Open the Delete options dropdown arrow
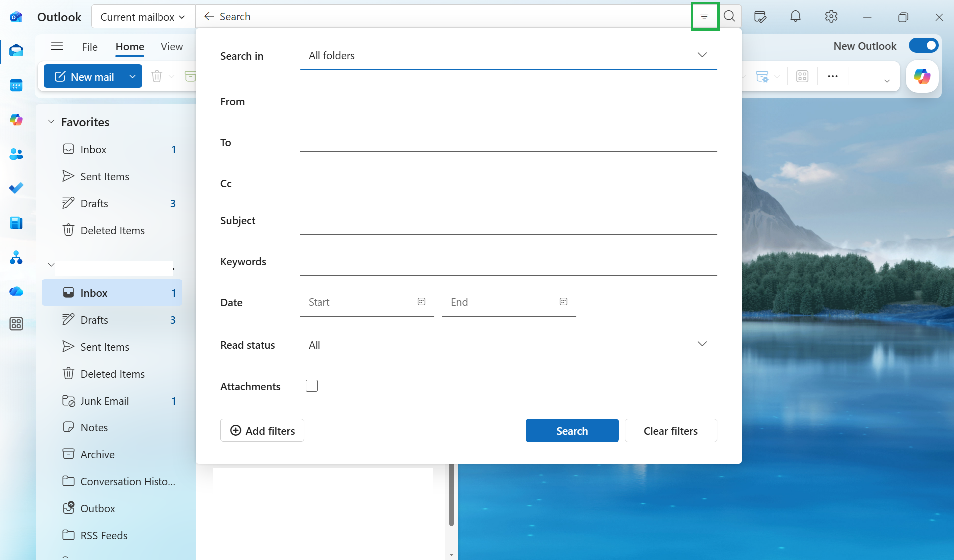Viewport: 954px width, 560px height. (x=171, y=76)
